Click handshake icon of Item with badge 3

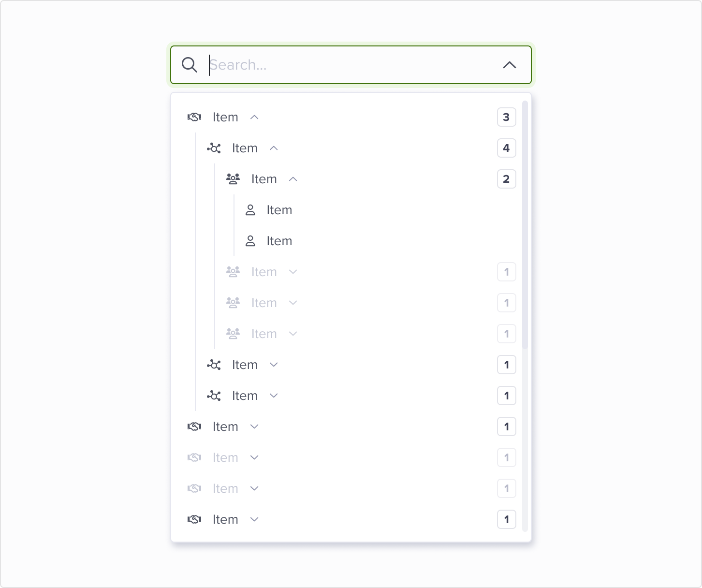tap(194, 117)
